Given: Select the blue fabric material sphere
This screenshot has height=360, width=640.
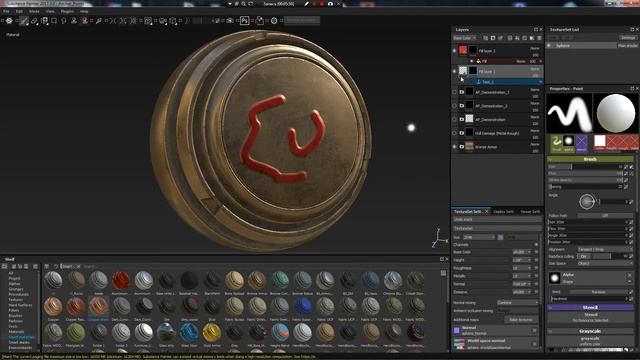Looking at the screenshot, I should point(302,307).
